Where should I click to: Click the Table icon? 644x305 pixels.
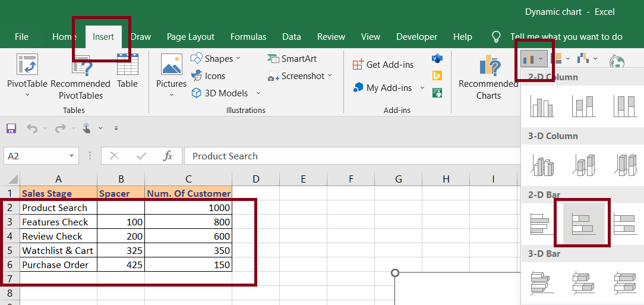pos(127,65)
